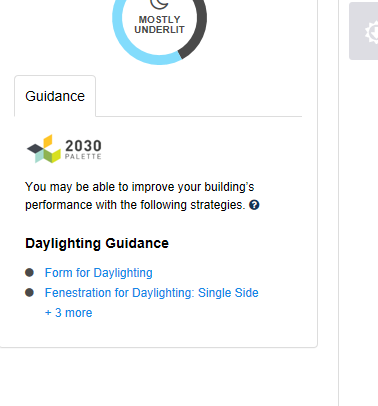
Task: Click the gray settings button at top right
Action: (363, 31)
